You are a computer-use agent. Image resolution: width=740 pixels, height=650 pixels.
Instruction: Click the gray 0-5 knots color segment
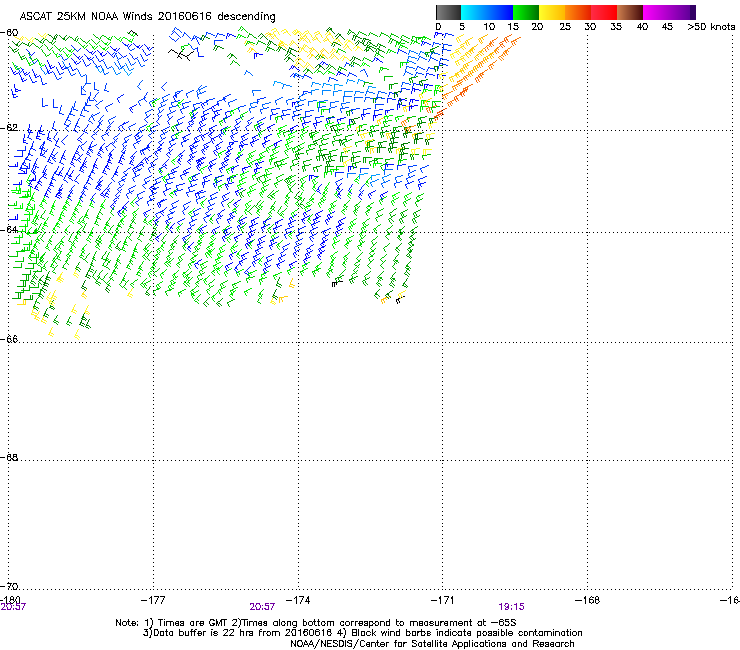click(x=448, y=12)
